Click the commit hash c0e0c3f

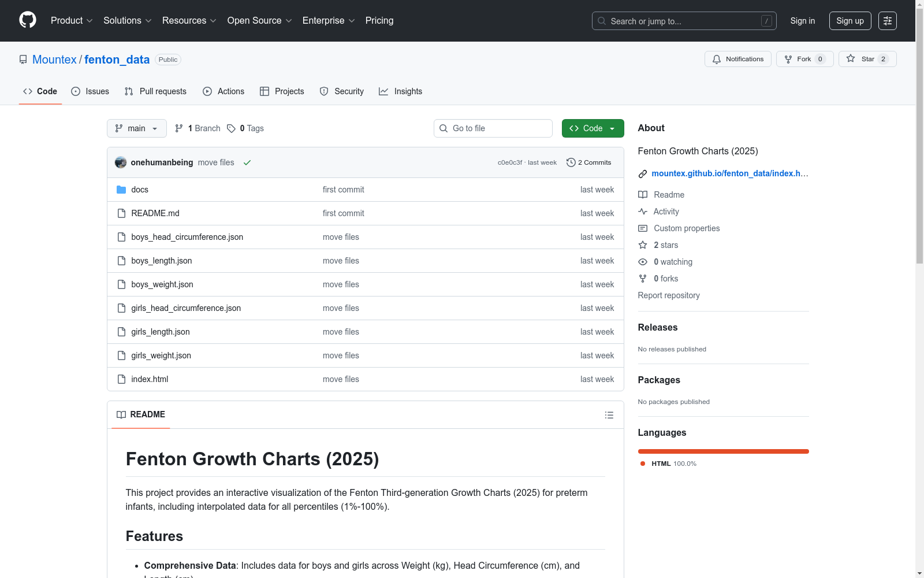pos(510,162)
